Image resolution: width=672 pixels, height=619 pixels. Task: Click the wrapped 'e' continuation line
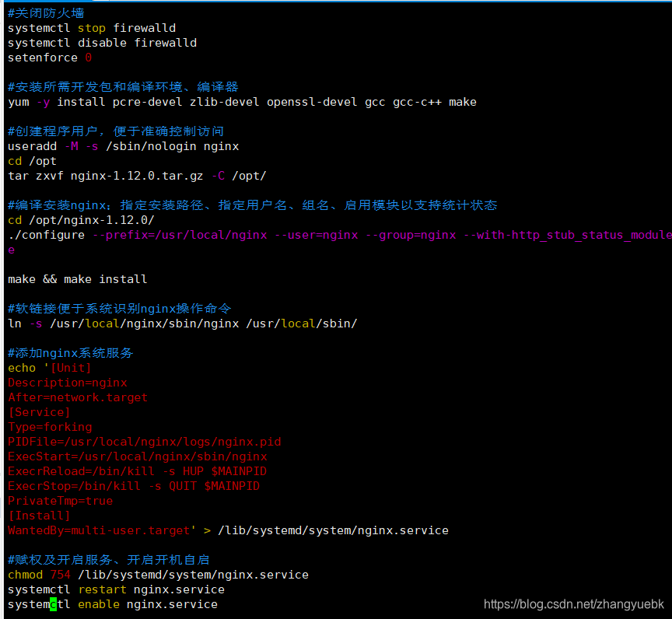[11, 250]
